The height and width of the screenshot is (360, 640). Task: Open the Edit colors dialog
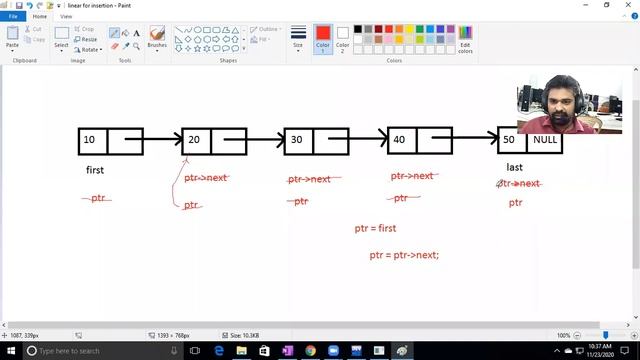pos(465,40)
